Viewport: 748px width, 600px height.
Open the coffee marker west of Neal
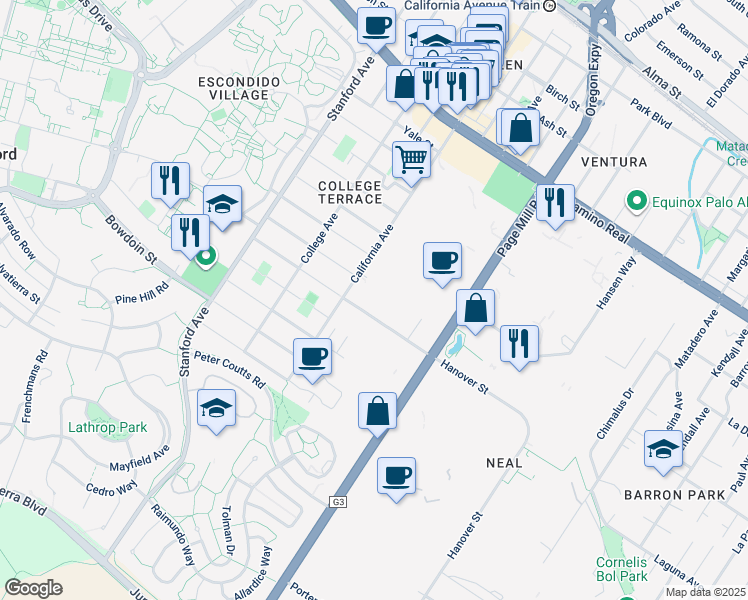coord(397,475)
